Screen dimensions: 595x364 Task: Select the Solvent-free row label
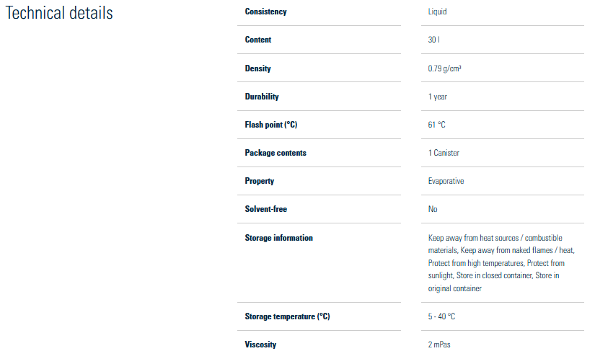pyautogui.click(x=265, y=209)
